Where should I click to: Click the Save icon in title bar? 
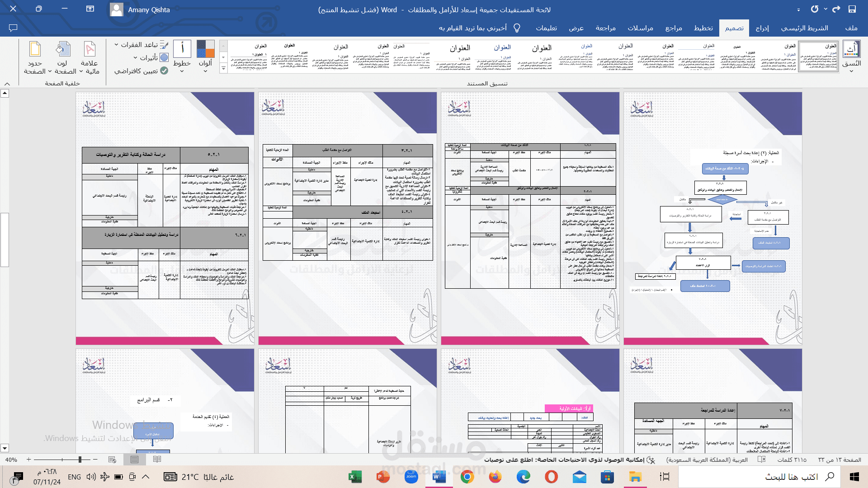(852, 9)
